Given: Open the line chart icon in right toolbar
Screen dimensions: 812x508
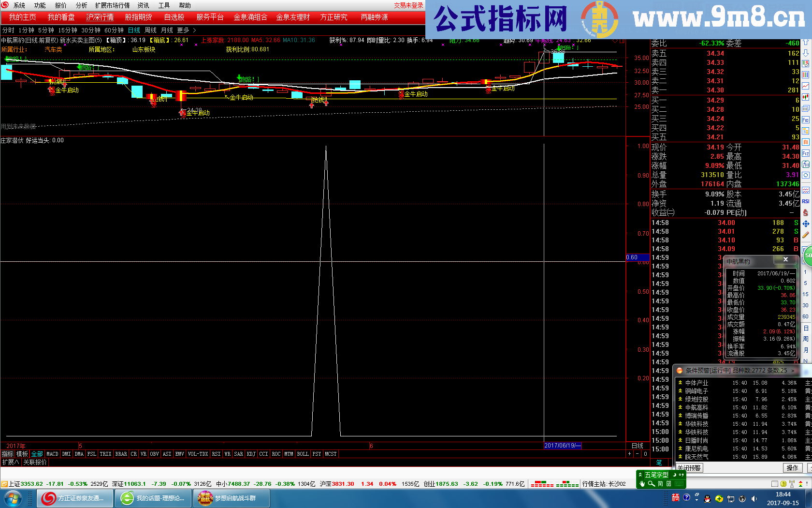Looking at the screenshot, I should click(x=806, y=86).
